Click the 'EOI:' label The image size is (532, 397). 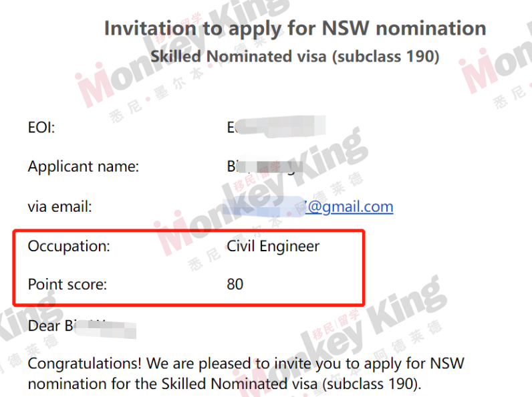point(41,128)
